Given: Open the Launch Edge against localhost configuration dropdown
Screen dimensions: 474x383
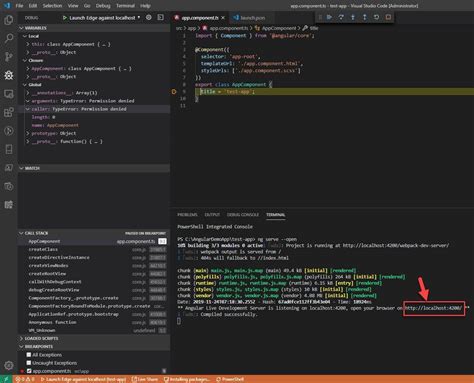Looking at the screenshot, I should tap(104, 18).
